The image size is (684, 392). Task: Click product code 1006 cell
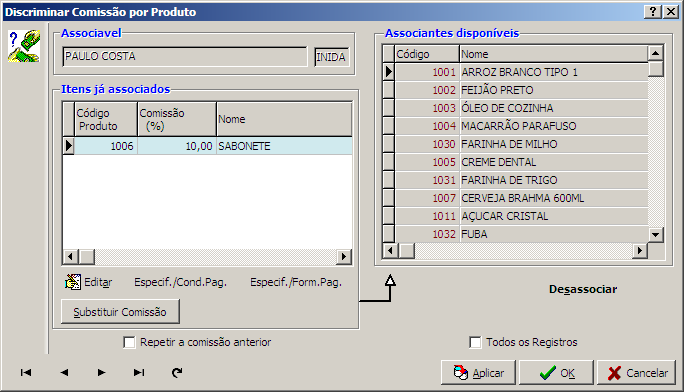(x=106, y=146)
